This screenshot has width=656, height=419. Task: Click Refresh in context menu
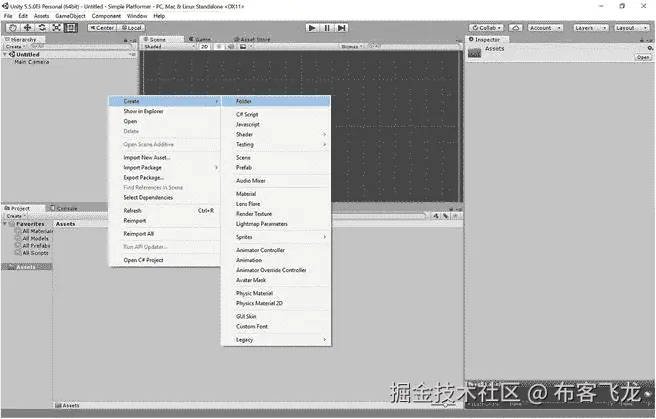pos(164,210)
